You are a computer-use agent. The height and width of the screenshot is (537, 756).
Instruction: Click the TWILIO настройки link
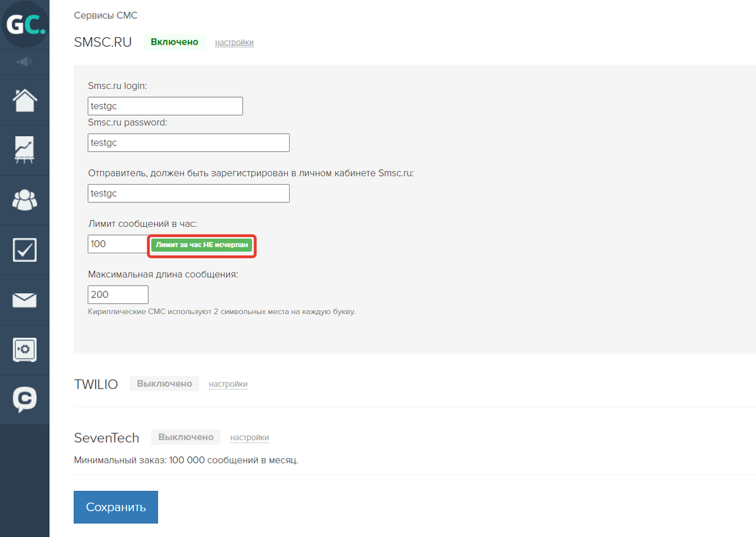point(228,384)
